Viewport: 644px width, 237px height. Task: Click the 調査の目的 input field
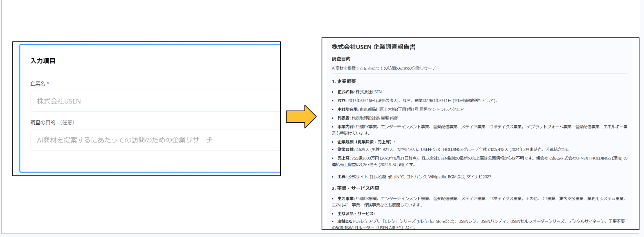tap(155, 140)
